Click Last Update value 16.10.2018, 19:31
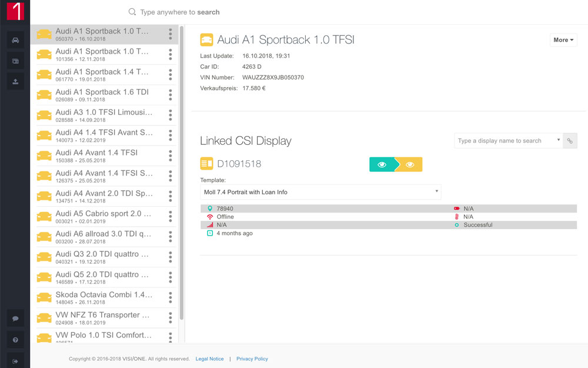 pos(266,56)
